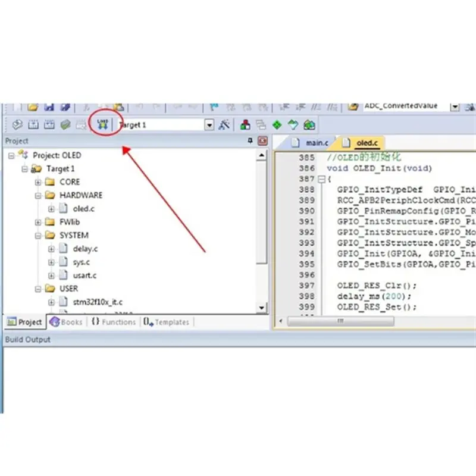The width and height of the screenshot is (476, 476).
Task: Switch to the Project bottom tab
Action: pos(24,322)
